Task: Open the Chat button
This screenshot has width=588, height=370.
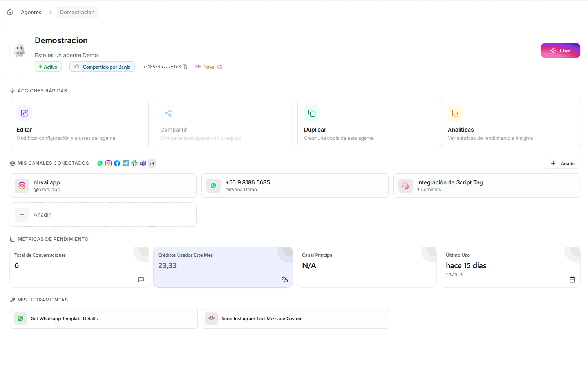Action: point(560,51)
